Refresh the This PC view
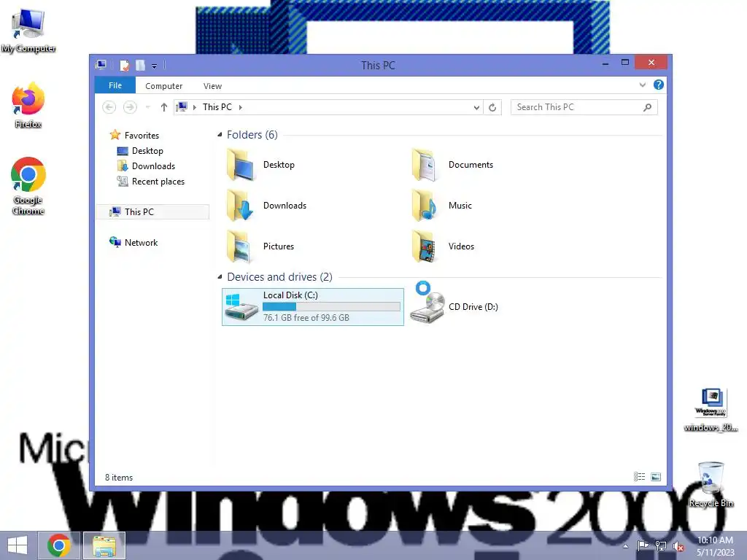This screenshot has width=747, height=560. [x=492, y=108]
